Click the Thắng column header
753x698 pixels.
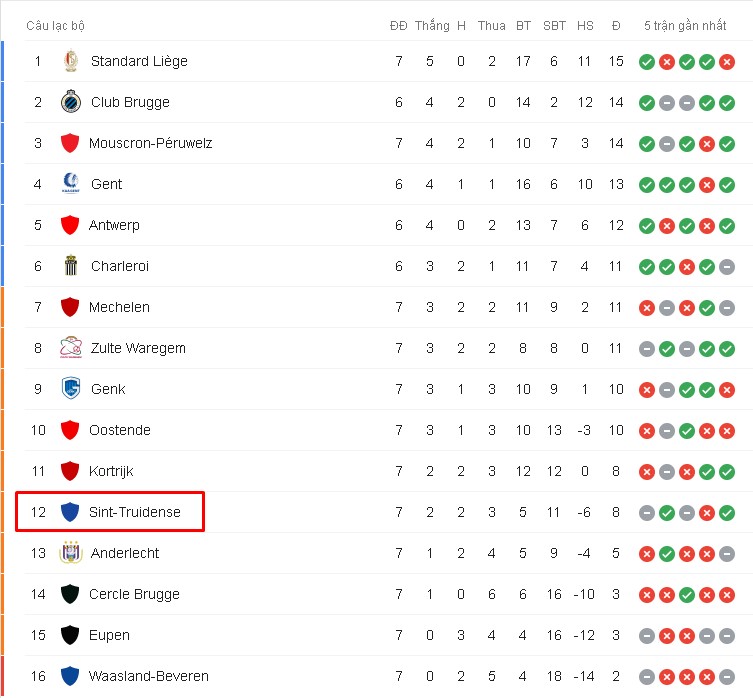[432, 25]
